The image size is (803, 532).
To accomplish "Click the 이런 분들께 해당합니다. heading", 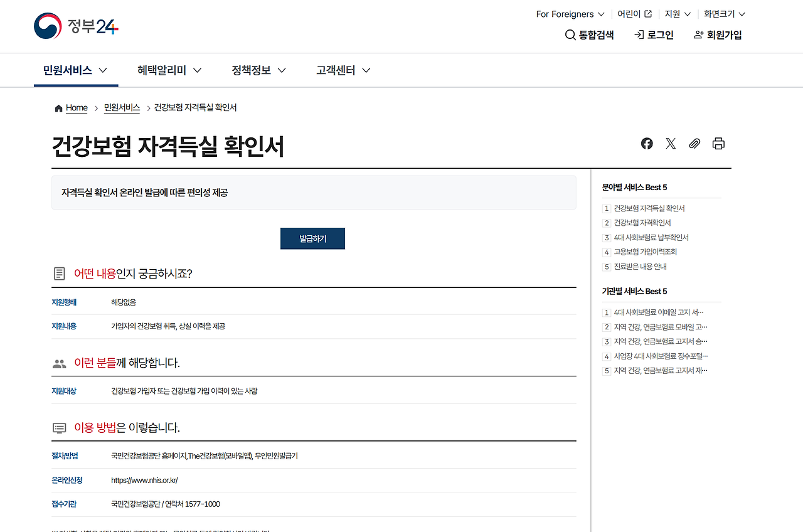I will (127, 363).
